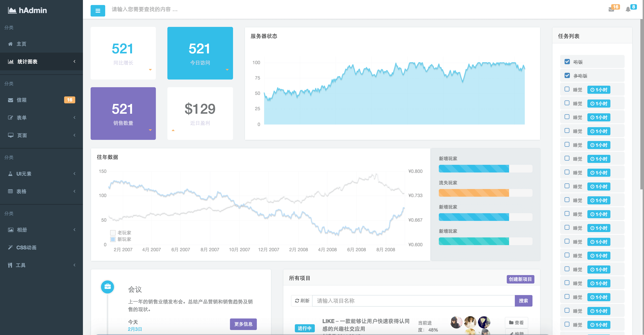Click the hamburger menu toggle button

[x=98, y=11]
